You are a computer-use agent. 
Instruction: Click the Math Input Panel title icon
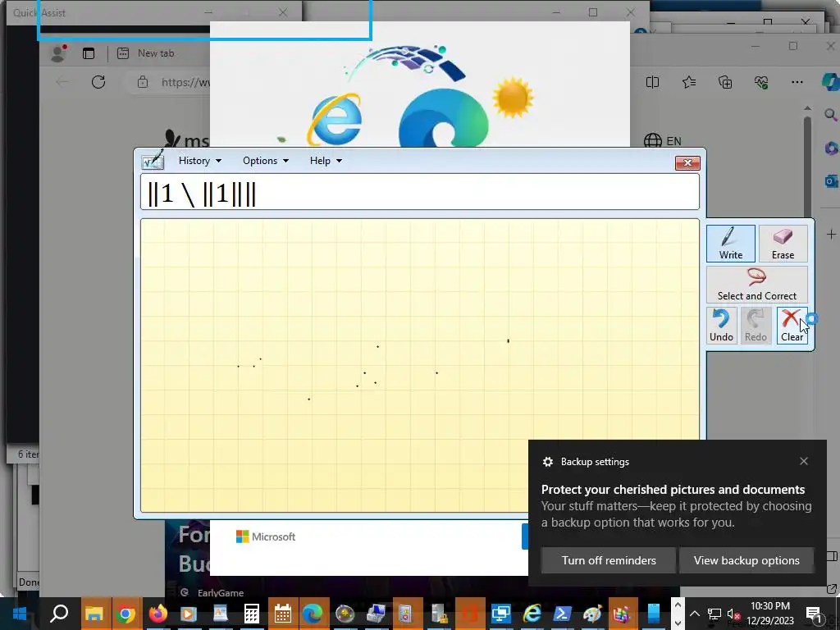click(x=153, y=160)
